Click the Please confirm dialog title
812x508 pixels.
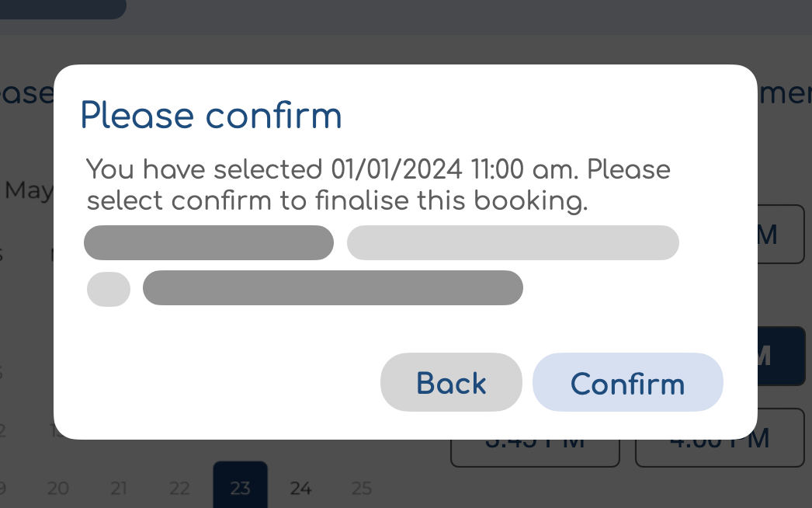point(211,115)
